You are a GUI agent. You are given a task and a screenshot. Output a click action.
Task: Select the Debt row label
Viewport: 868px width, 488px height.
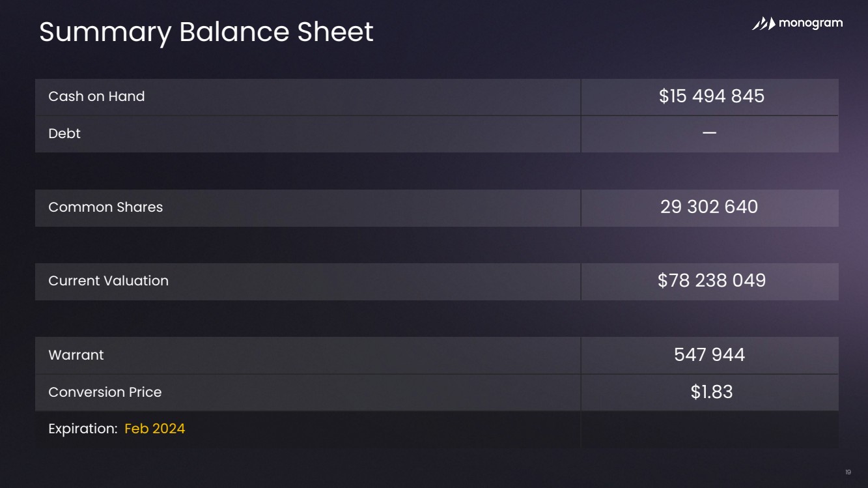pyautogui.click(x=64, y=134)
